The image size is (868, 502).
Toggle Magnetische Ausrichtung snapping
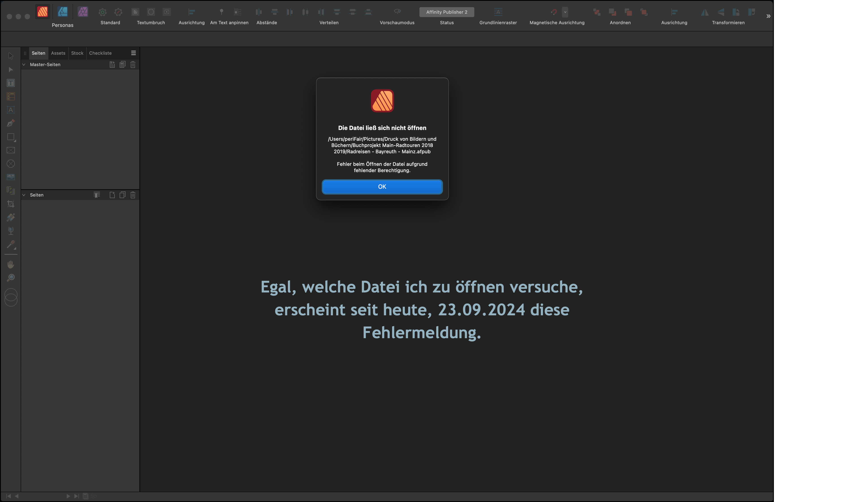[553, 12]
